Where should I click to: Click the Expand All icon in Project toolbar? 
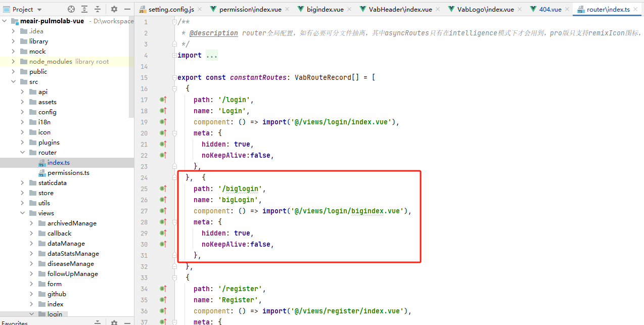click(84, 9)
